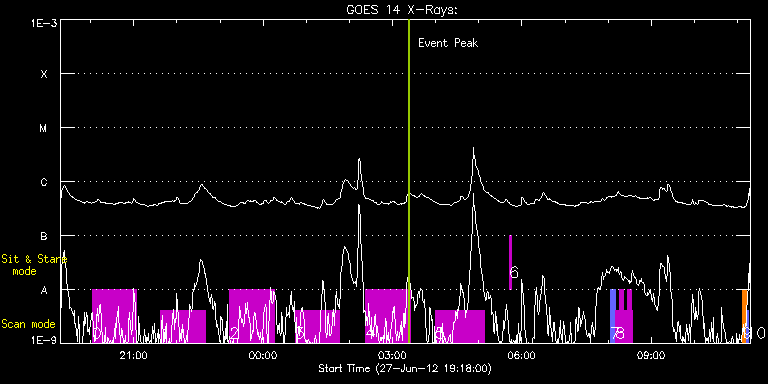
Task: Click the Event Peak text label
Action: point(448,43)
